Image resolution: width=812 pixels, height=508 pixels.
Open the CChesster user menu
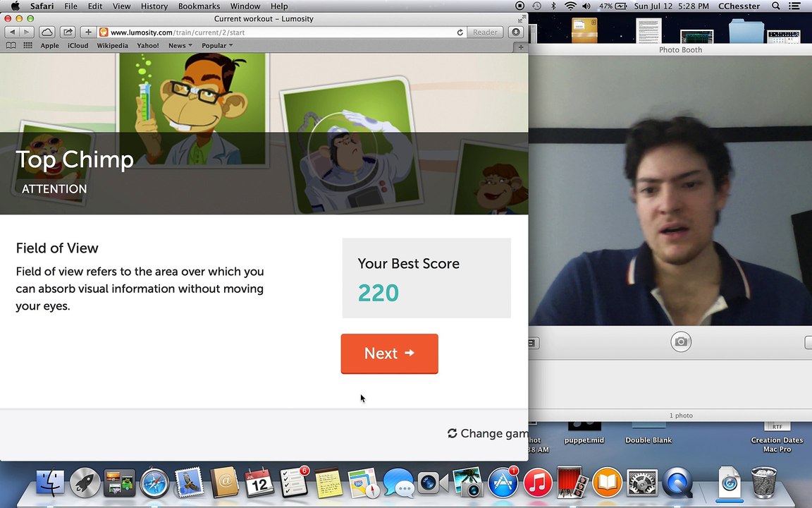(x=739, y=6)
